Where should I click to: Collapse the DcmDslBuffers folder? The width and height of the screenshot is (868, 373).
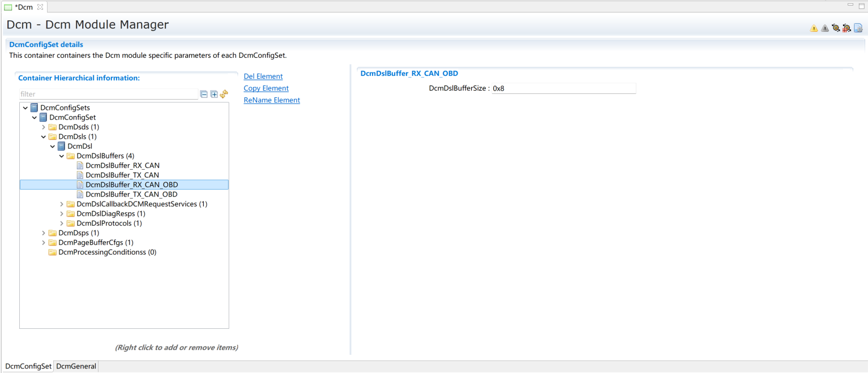click(62, 156)
